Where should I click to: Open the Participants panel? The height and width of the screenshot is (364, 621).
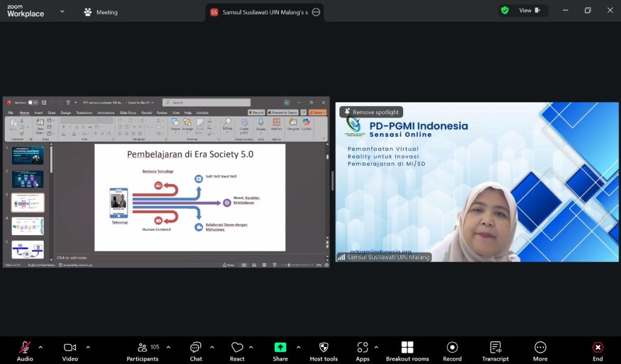(x=142, y=348)
